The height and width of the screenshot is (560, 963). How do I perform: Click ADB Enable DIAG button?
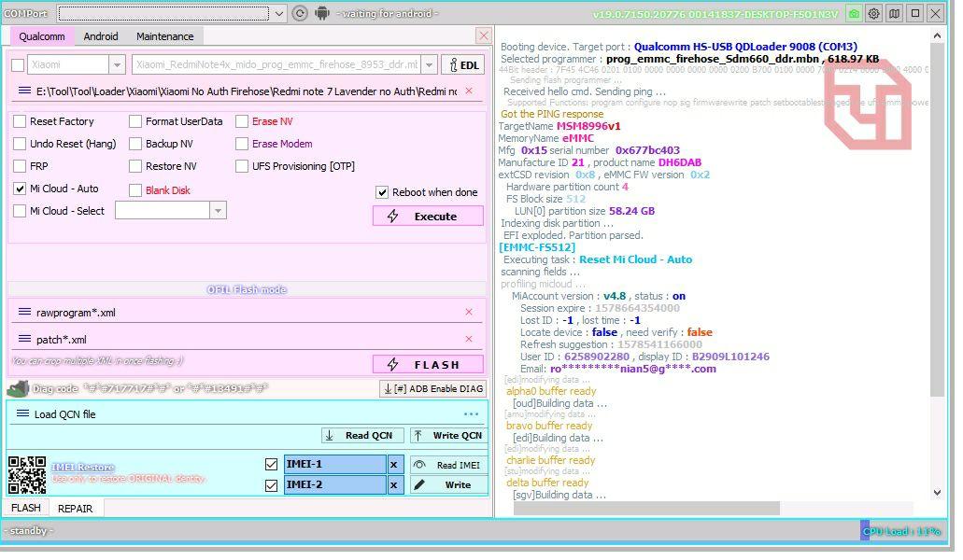coord(433,389)
